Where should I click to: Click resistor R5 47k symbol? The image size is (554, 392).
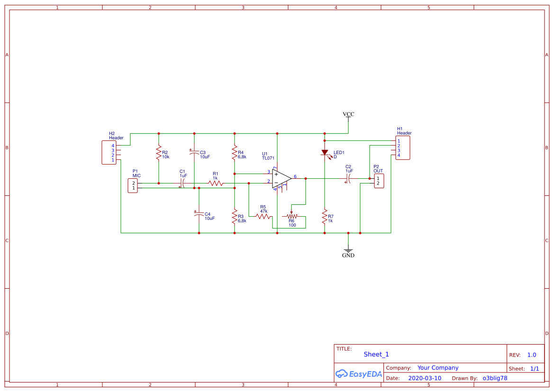pos(262,216)
